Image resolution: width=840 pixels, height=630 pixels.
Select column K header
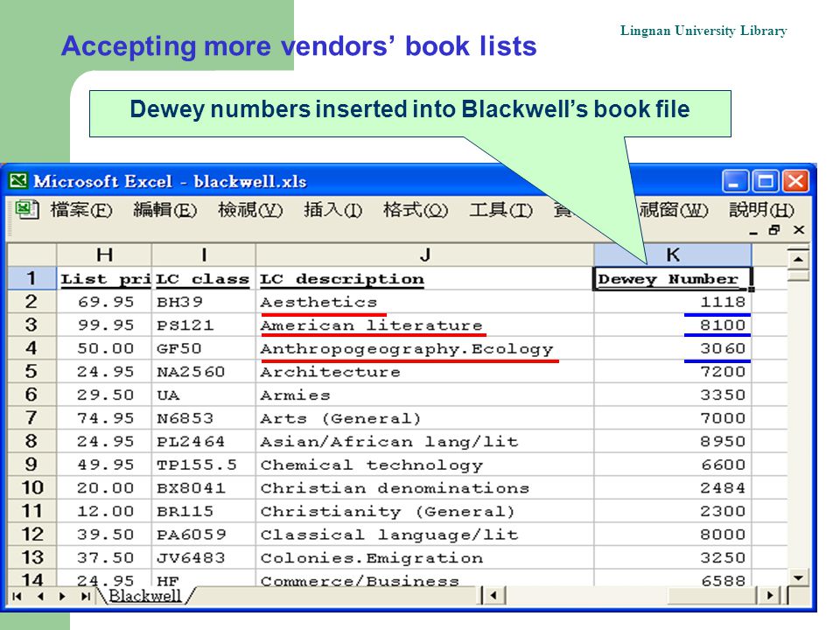coord(673,255)
